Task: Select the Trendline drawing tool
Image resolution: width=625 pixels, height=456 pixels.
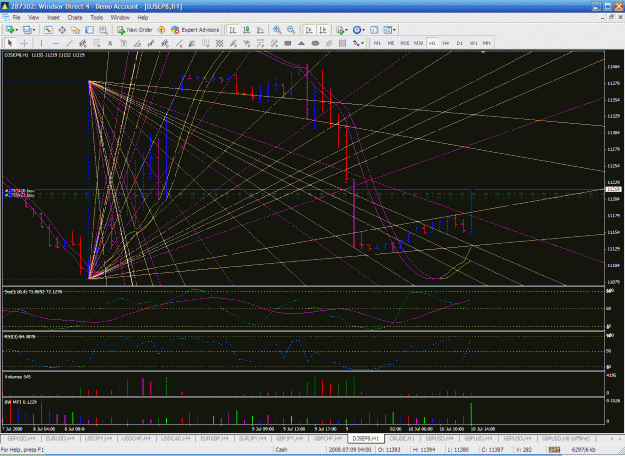Action: 69,43
